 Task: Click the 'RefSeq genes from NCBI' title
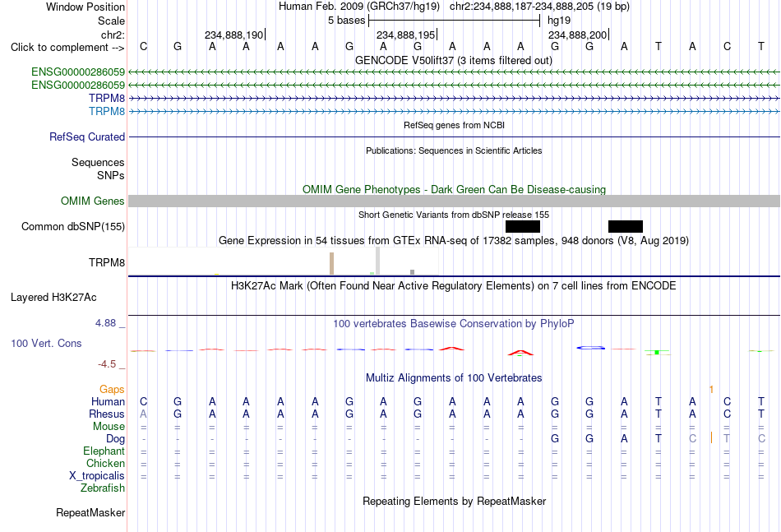click(455, 125)
